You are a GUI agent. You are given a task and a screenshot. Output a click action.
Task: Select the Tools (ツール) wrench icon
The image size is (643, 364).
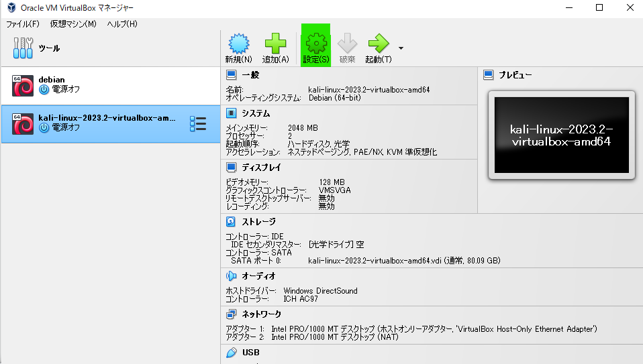(x=23, y=48)
